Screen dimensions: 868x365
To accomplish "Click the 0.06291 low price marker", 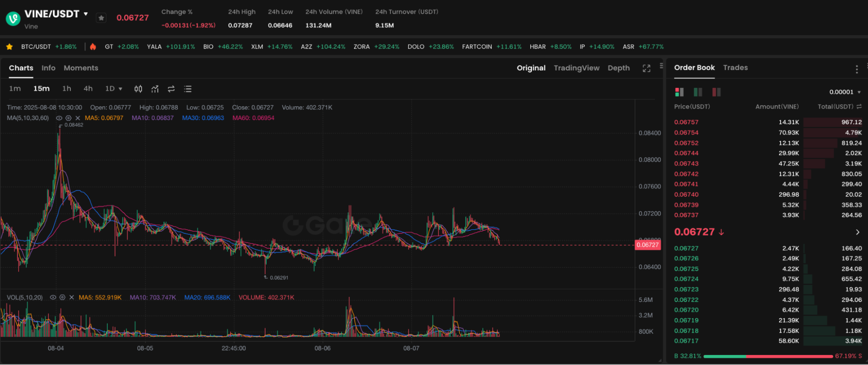I will click(x=279, y=278).
